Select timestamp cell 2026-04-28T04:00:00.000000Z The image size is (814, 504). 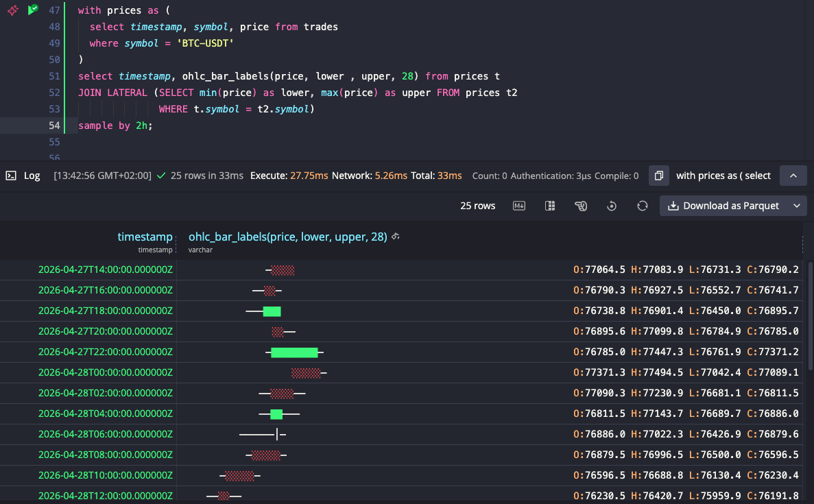pyautogui.click(x=106, y=413)
